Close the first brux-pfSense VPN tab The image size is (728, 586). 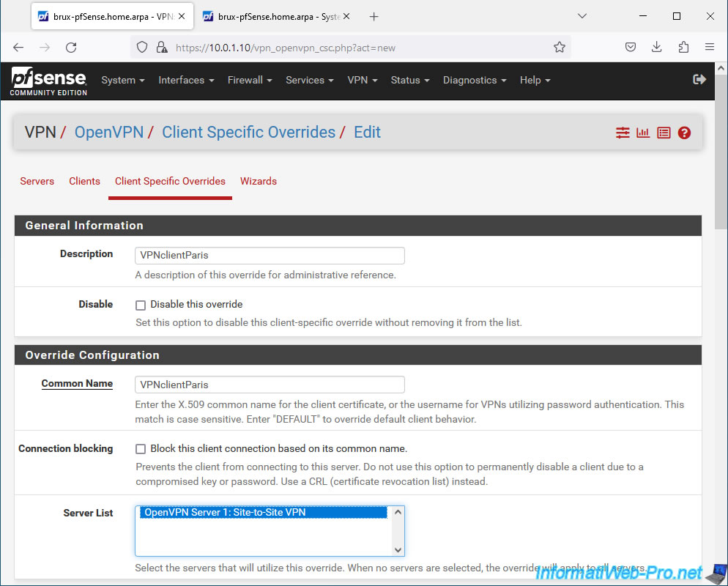tap(182, 16)
